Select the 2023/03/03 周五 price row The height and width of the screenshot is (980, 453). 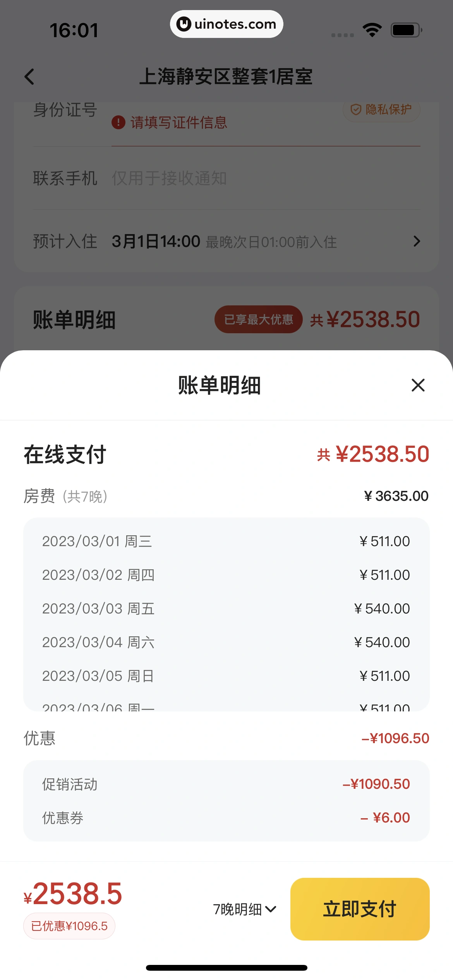click(226, 609)
